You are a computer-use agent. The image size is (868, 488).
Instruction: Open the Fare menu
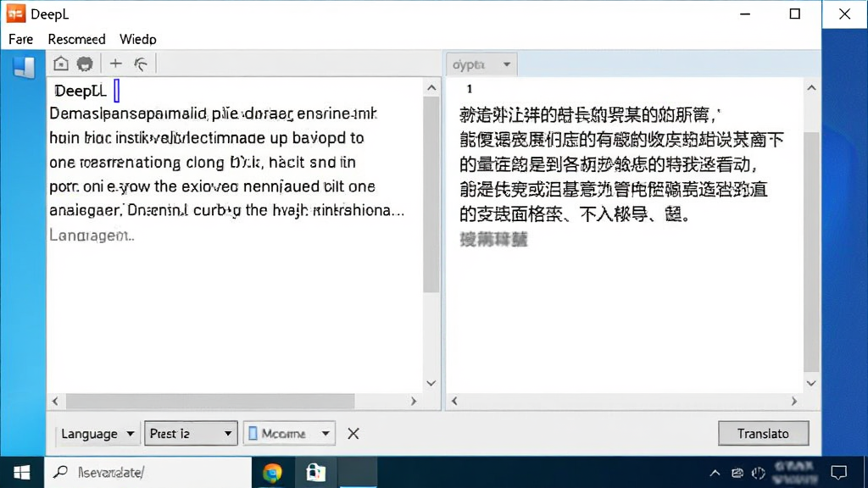click(21, 39)
